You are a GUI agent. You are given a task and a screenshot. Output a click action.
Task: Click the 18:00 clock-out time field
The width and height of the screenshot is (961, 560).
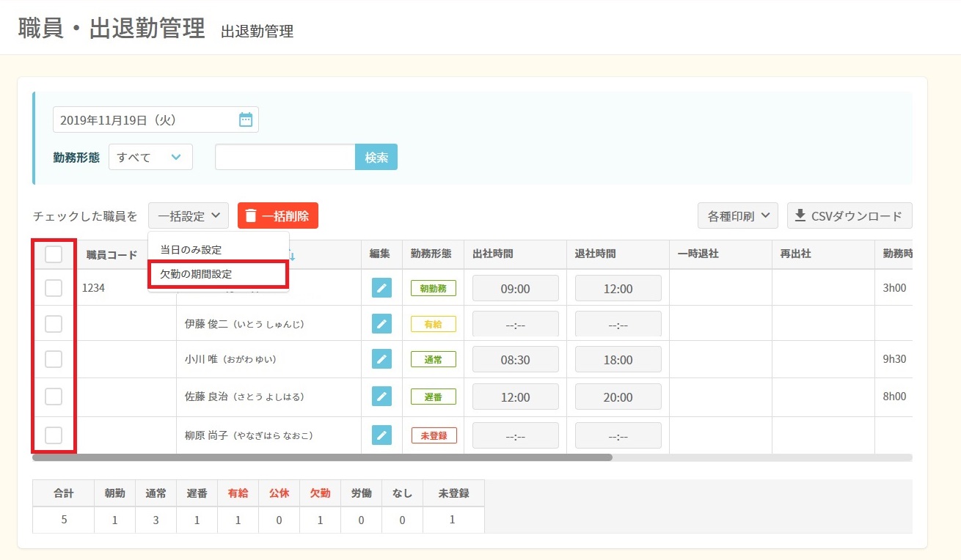click(618, 359)
